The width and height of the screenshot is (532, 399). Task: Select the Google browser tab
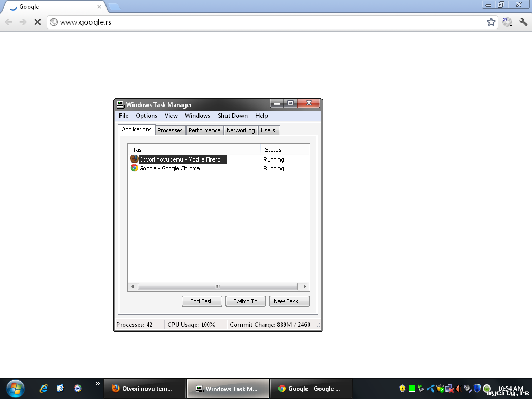[54, 6]
